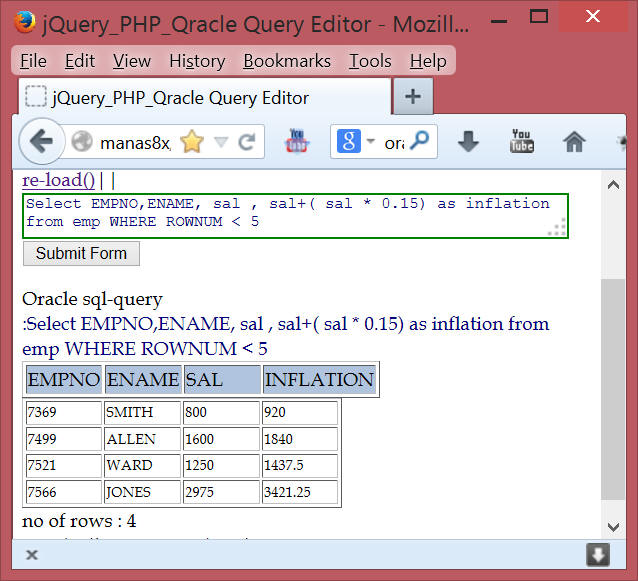Click the address bar showing manas8x
Viewport: 638px width, 581px height.
134,142
